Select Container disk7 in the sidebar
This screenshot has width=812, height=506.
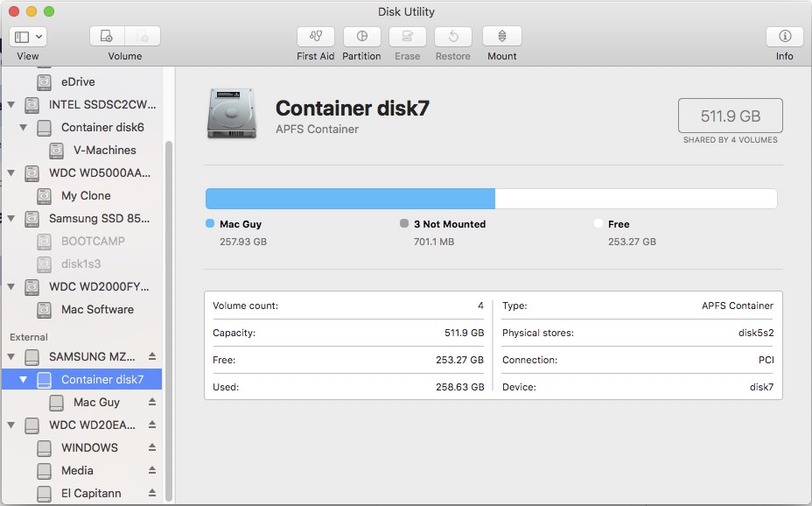tap(82, 380)
